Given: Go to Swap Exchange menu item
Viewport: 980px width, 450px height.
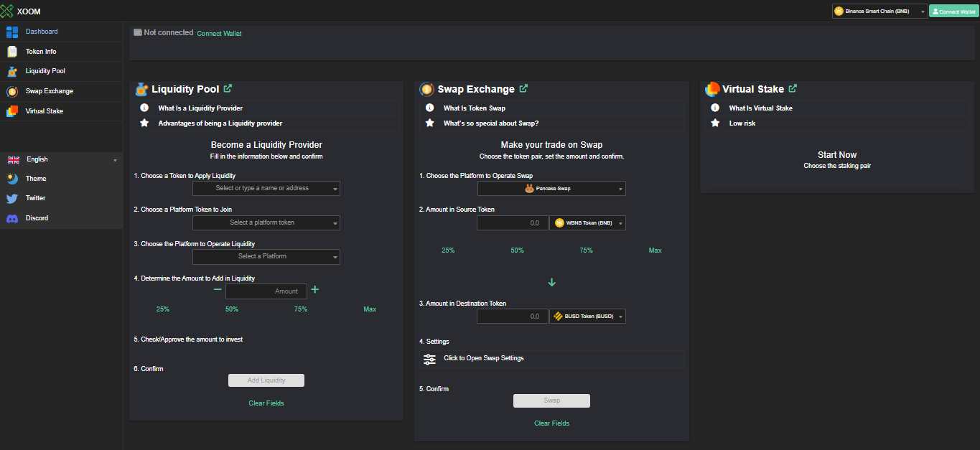Looking at the screenshot, I should tap(50, 91).
